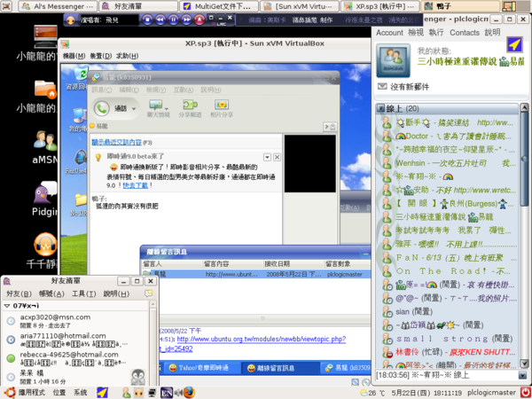
Task: Skip to previous track in music player
Action: click(160, 20)
